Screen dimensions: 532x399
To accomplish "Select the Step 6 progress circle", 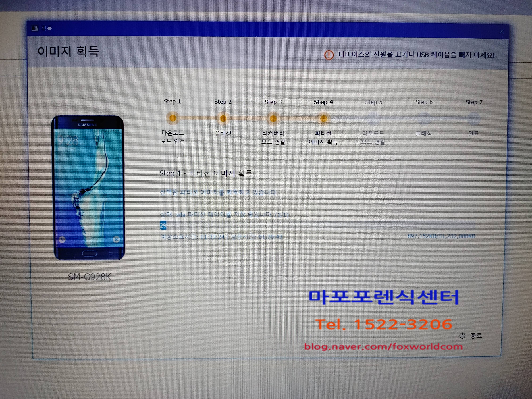I will pos(424,119).
